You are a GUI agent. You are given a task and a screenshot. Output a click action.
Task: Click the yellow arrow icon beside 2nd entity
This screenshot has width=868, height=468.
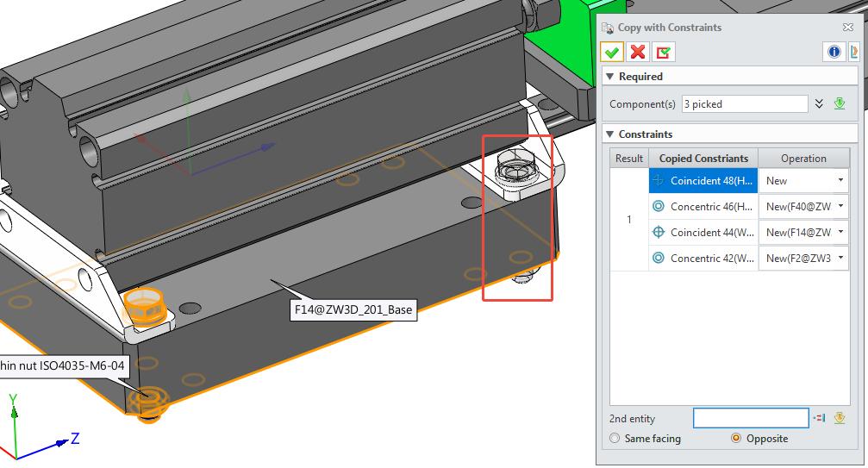840,418
